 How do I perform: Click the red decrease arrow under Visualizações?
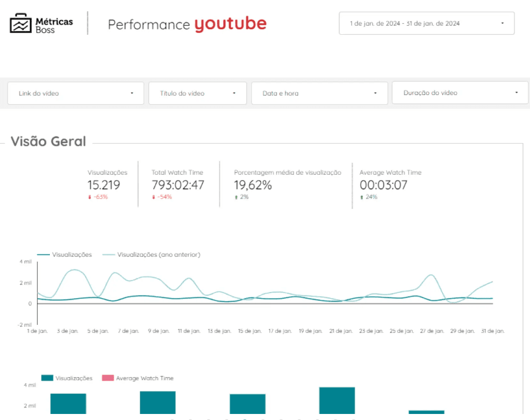point(89,197)
